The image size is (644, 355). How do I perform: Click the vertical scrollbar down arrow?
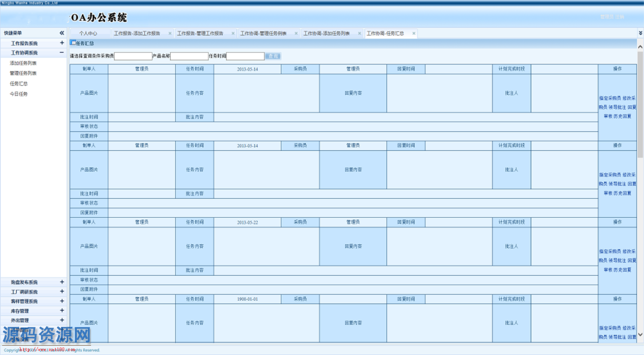[x=640, y=334]
